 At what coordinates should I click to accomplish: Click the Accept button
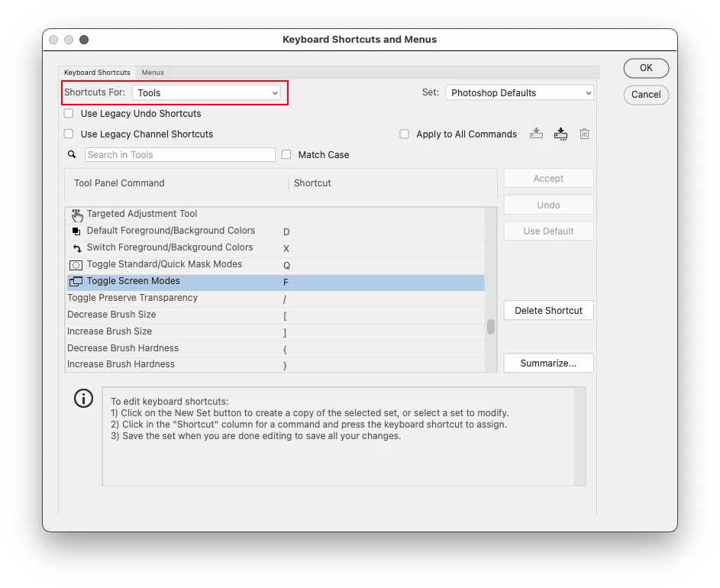point(548,178)
